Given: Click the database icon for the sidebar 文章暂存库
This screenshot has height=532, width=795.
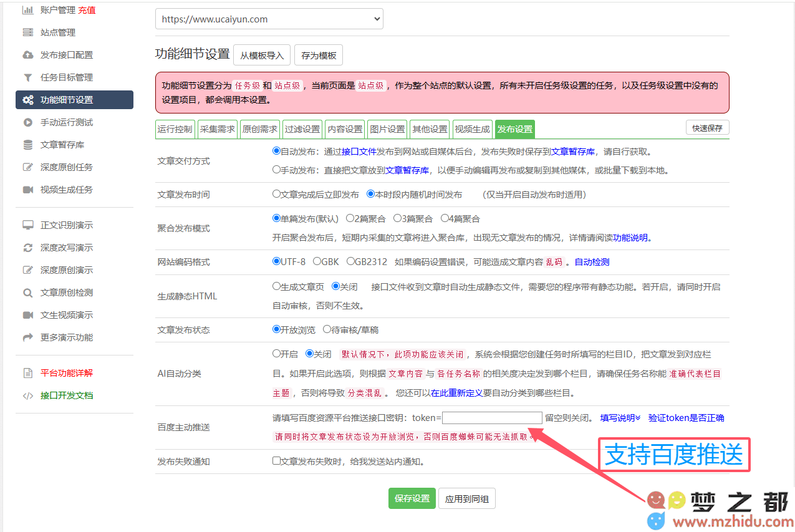Looking at the screenshot, I should (x=28, y=145).
